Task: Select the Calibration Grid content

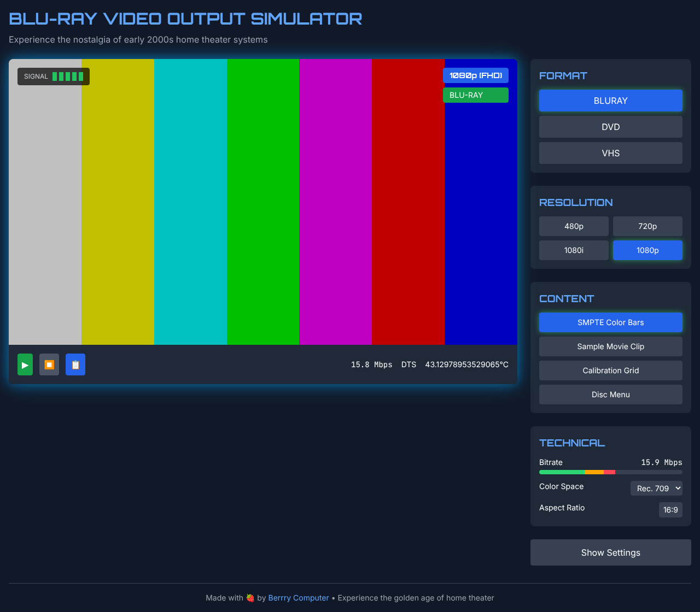Action: coord(610,370)
